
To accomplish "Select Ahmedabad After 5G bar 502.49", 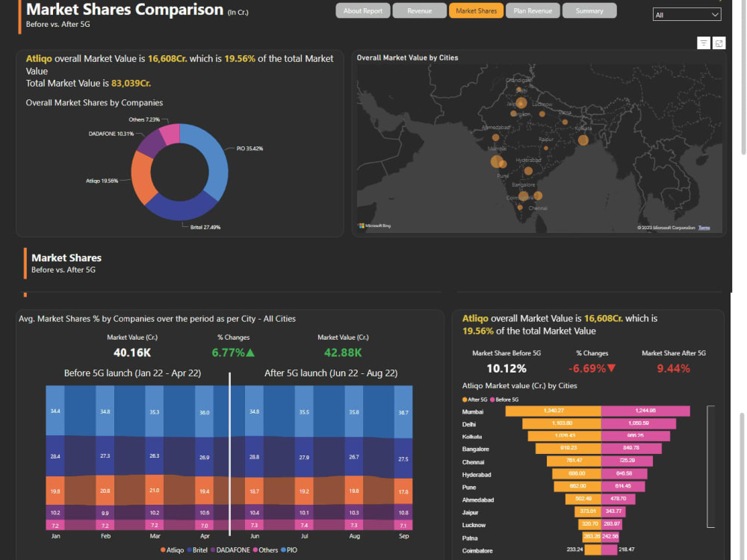I will coord(583,499).
